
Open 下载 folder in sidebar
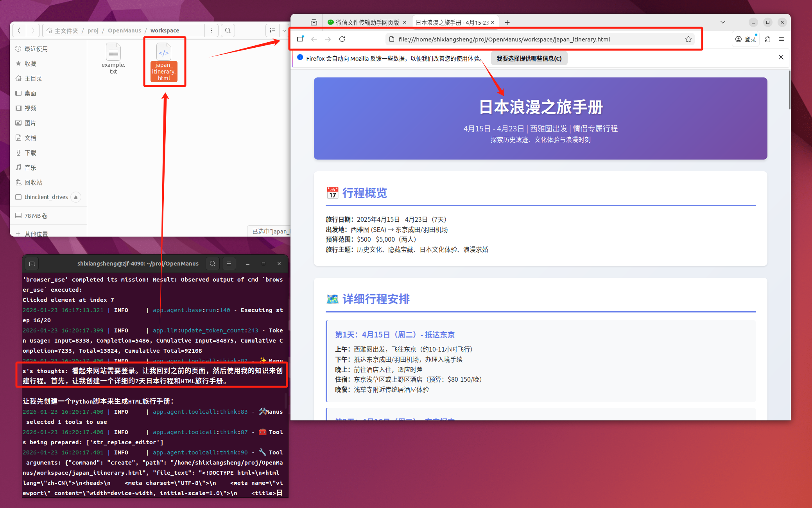(x=30, y=153)
